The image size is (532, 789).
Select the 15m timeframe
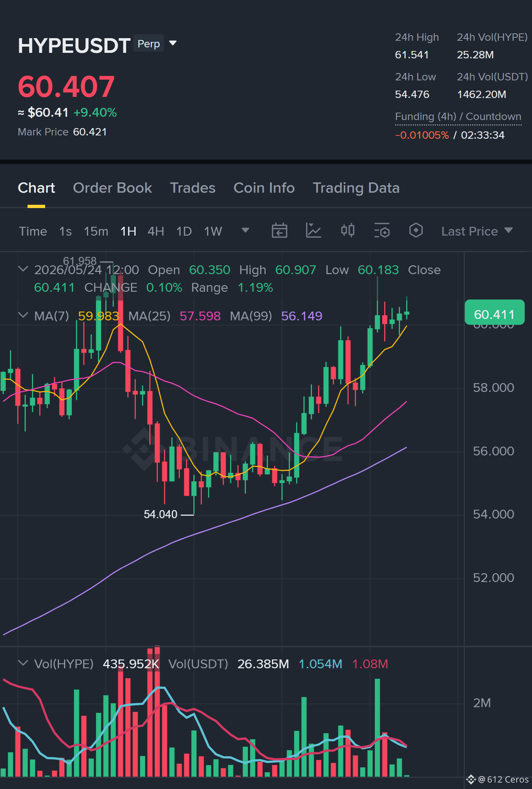click(x=96, y=232)
